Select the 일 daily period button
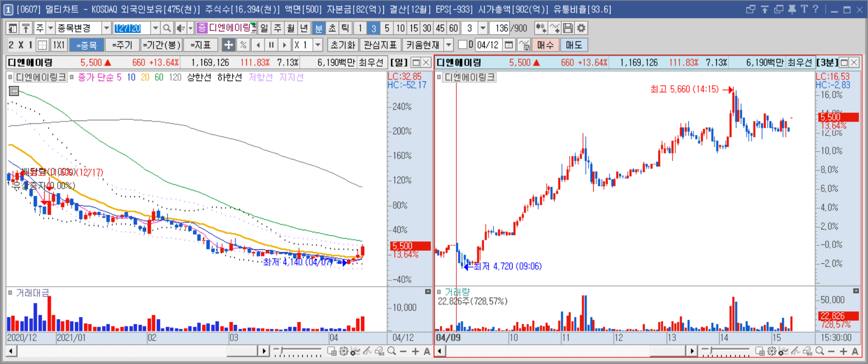The image size is (868, 364). pyautogui.click(x=264, y=28)
